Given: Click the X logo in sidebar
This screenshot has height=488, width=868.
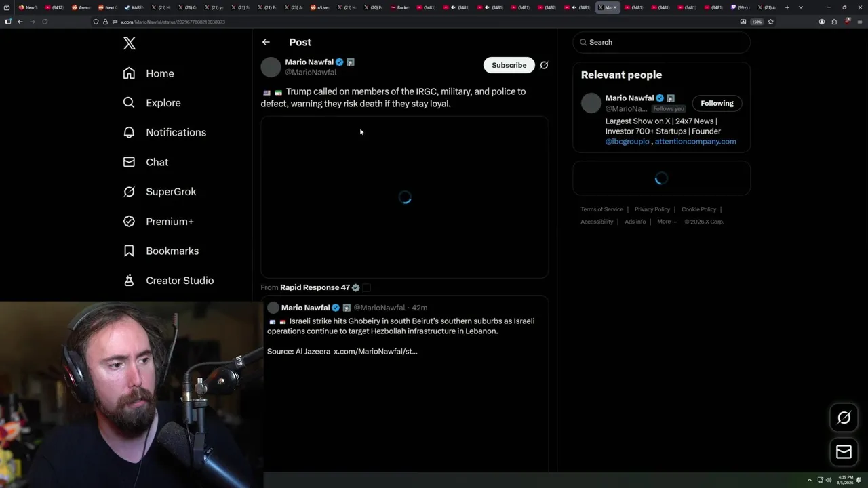Looking at the screenshot, I should (x=130, y=43).
